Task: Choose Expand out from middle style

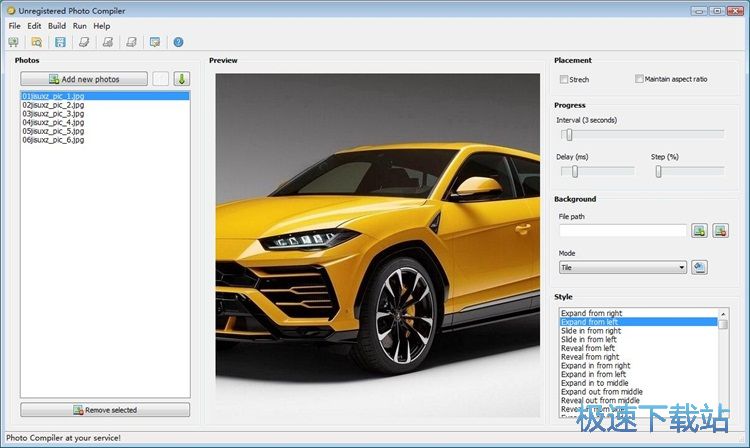Action: pyautogui.click(x=639, y=392)
